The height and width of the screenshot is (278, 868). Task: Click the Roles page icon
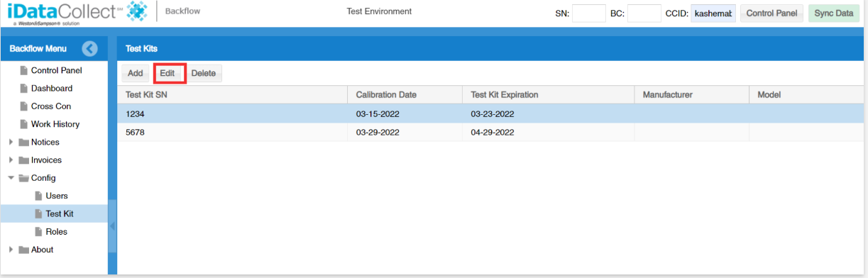pyautogui.click(x=39, y=231)
